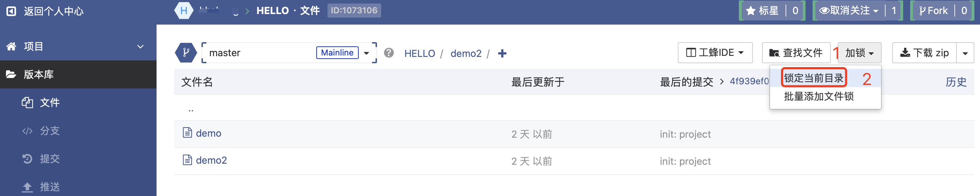Click the back arrow icon to personal center
The height and width of the screenshot is (196, 980).
click(x=12, y=11)
